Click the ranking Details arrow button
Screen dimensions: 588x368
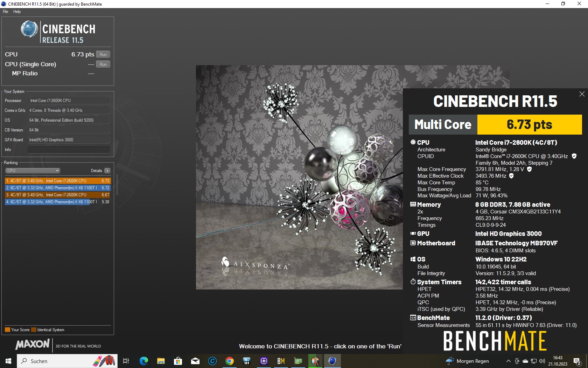pyautogui.click(x=107, y=171)
